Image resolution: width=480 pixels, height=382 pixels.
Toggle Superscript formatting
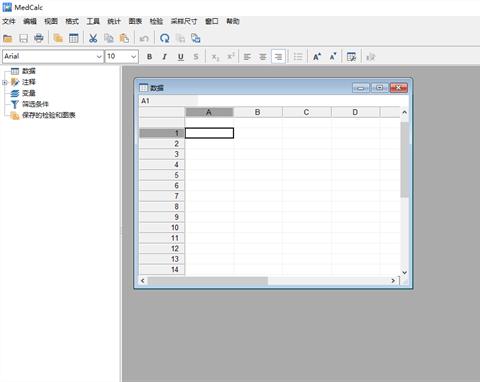231,57
